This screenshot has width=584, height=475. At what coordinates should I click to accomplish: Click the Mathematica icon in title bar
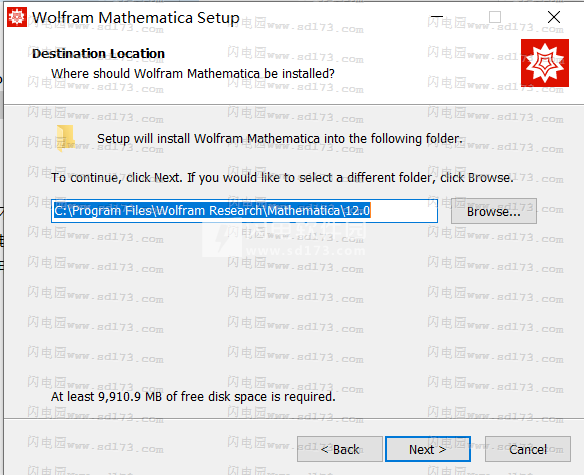(x=17, y=17)
